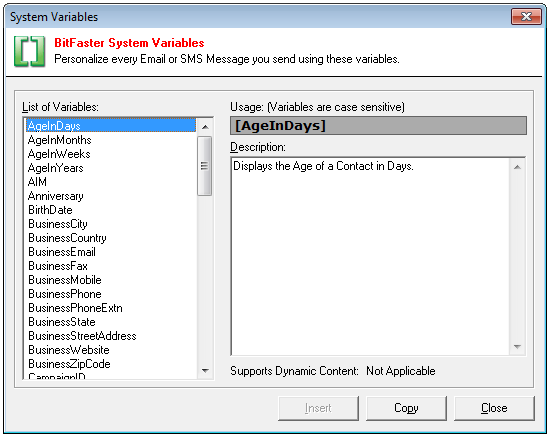This screenshot has height=437, width=550.
Task: Select AgeInYears variable
Action: [111, 168]
